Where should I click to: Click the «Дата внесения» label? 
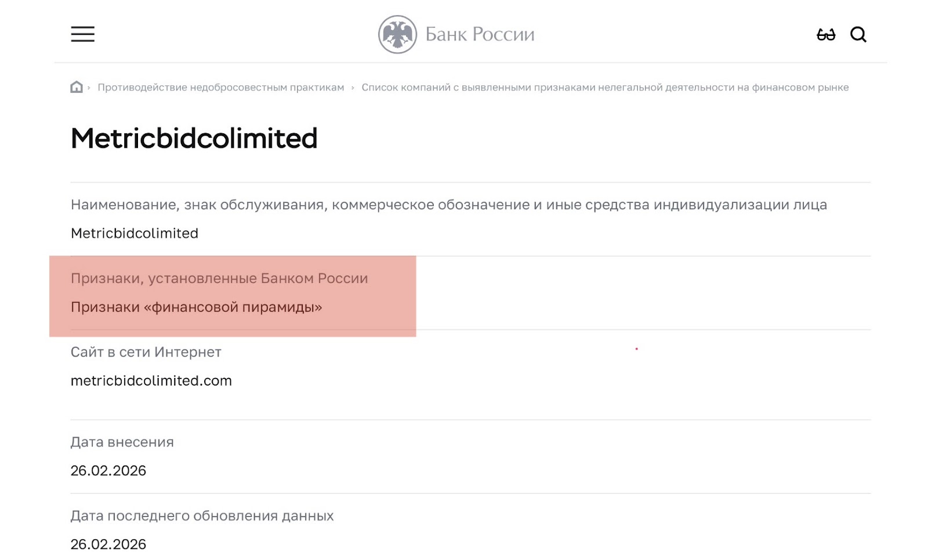click(x=122, y=442)
